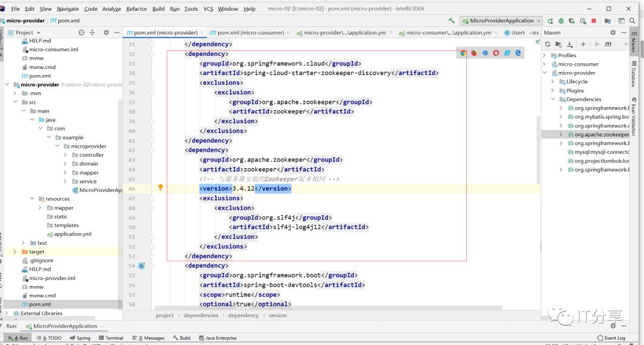
Task: Expand Lifecycle under micro-provider in Maven
Action: (553, 82)
